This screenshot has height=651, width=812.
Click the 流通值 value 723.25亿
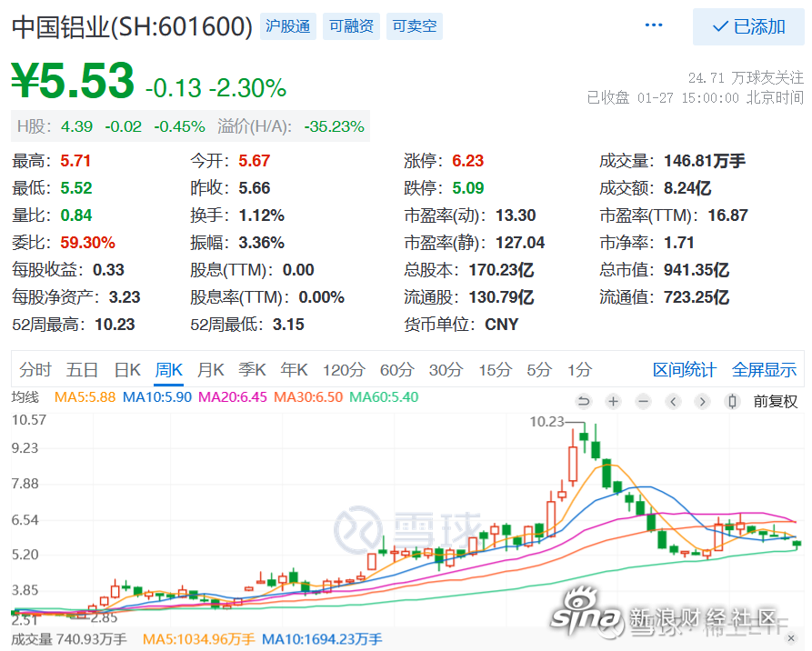pyautogui.click(x=697, y=297)
